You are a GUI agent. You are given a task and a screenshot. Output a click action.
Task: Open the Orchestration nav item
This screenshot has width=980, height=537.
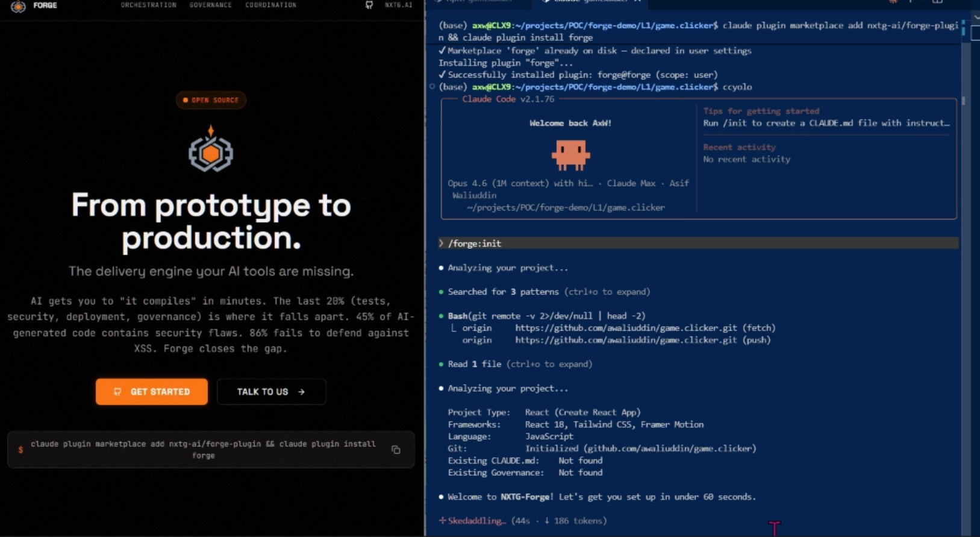tap(149, 5)
